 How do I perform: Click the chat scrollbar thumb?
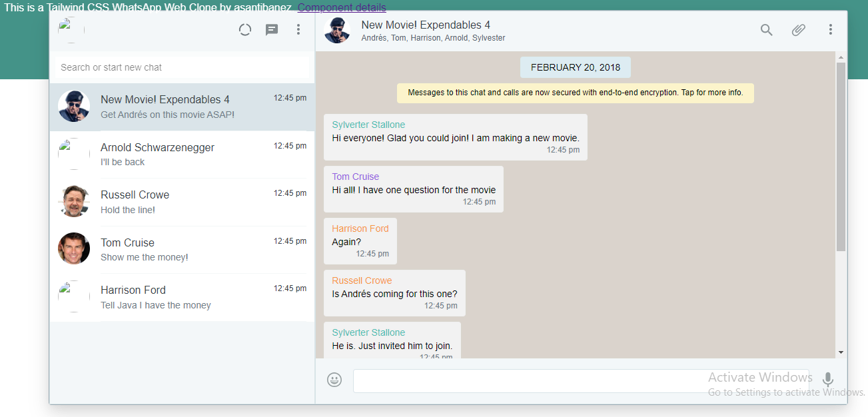click(841, 157)
